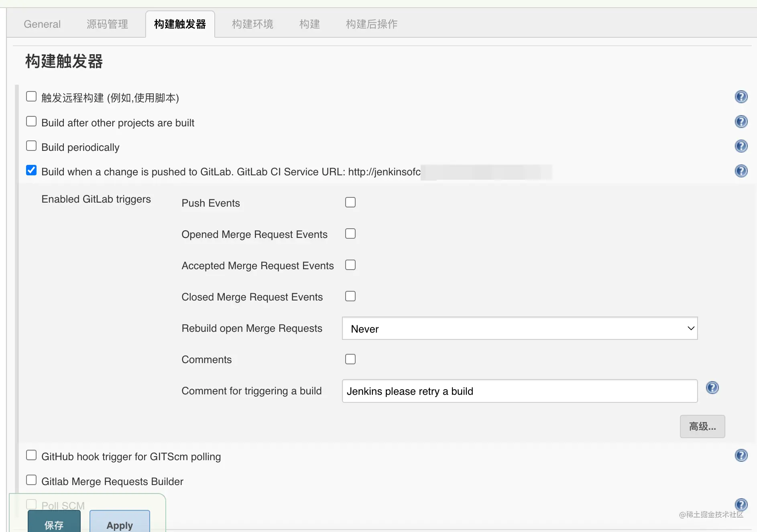
Task: Enable Comments trigger checkbox
Action: [350, 359]
